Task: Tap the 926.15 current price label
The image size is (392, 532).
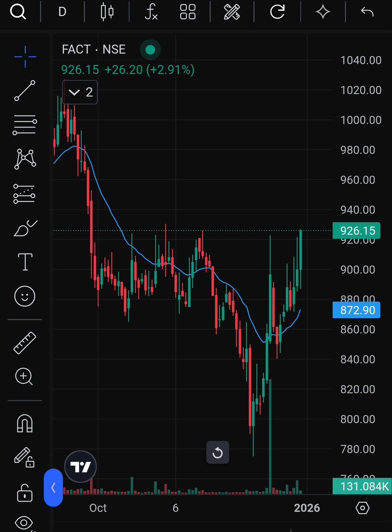Action: click(356, 231)
